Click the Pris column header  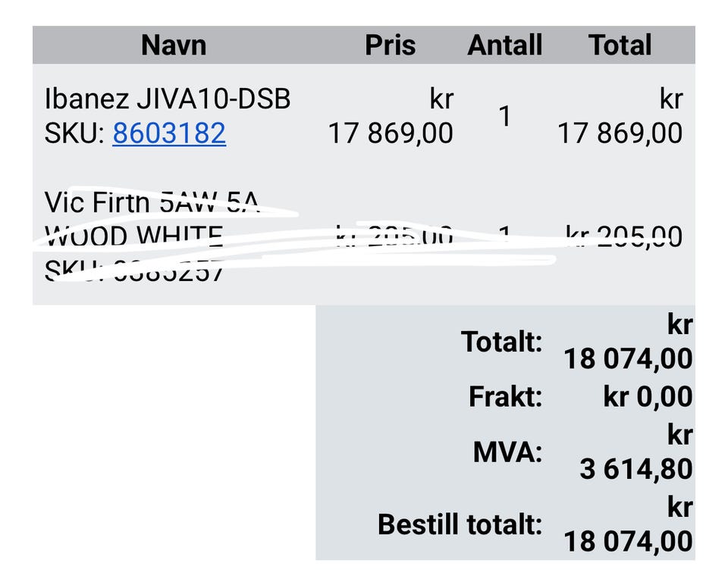(390, 45)
